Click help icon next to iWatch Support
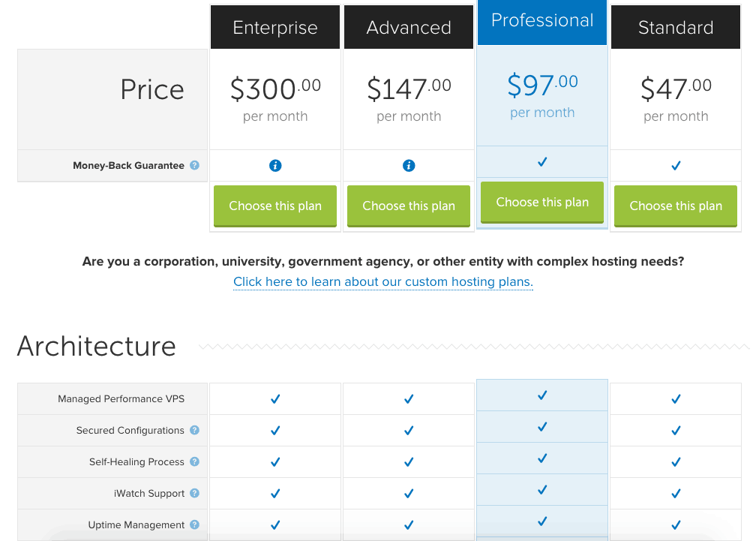 [x=194, y=494]
